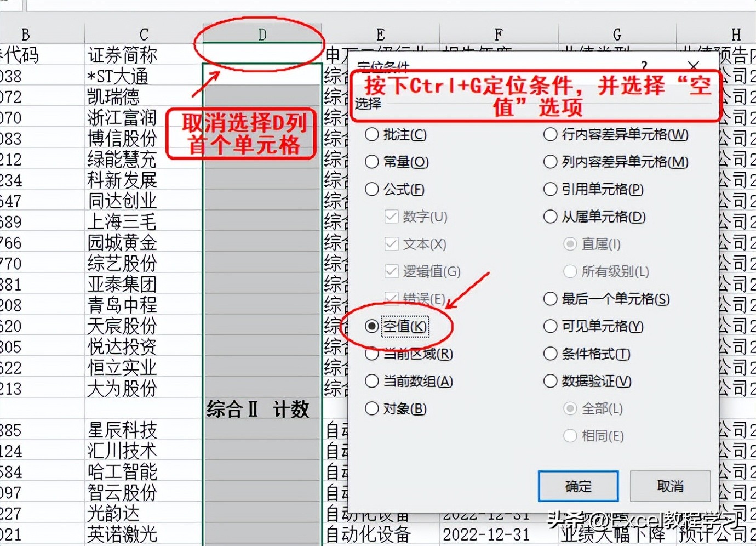Choose the 常量(O) radio option
Screen dimensions: 756x546
click(372, 162)
